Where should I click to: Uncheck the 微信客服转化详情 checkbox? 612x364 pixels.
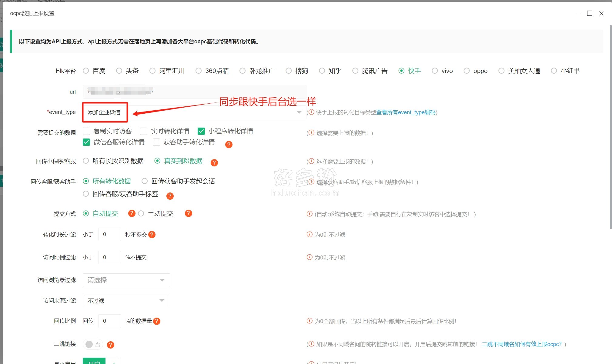point(86,142)
